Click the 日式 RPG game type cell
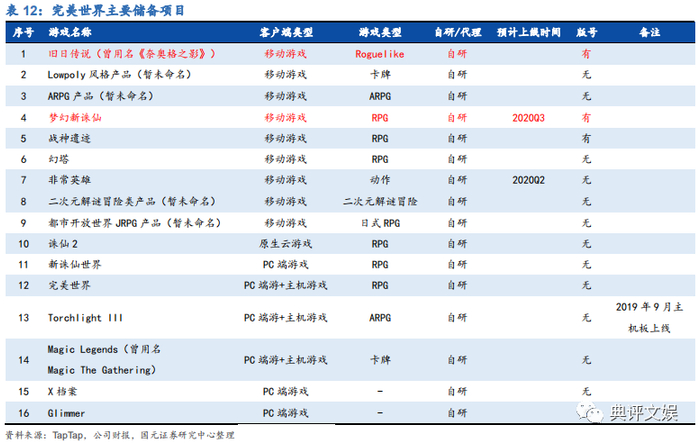The width and height of the screenshot is (700, 443). click(x=380, y=223)
